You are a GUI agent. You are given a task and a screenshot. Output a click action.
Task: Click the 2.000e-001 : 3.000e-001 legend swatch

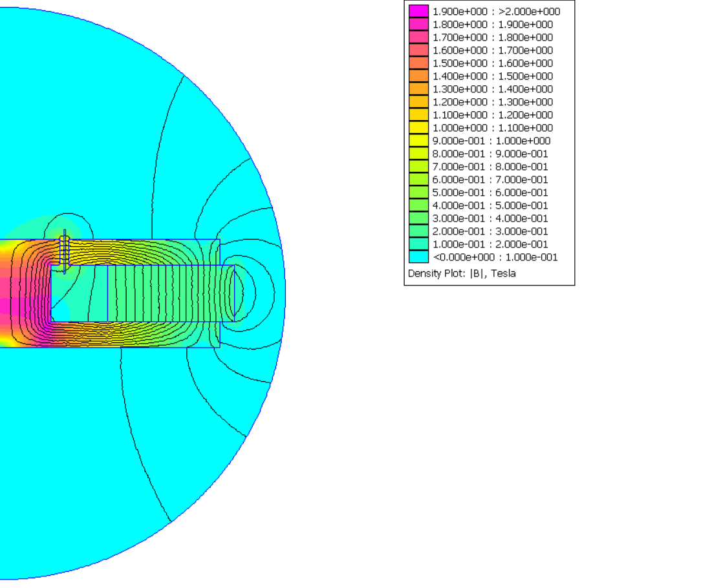click(x=418, y=231)
